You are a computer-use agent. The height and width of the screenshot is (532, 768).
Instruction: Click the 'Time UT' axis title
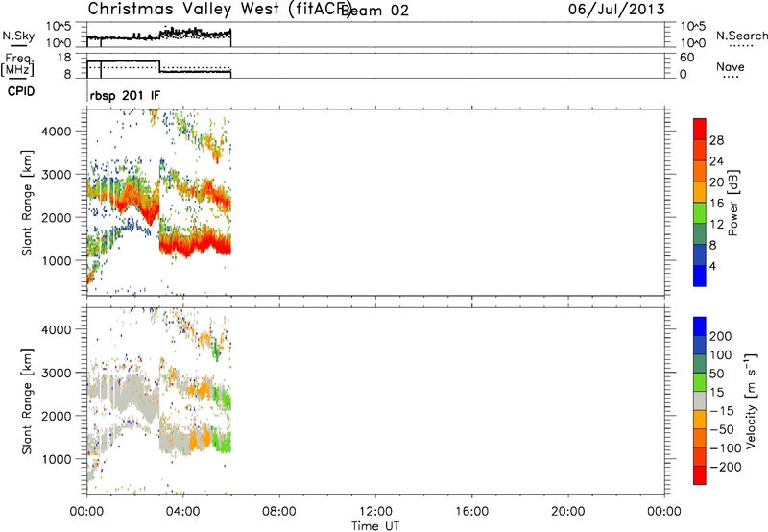pyautogui.click(x=375, y=526)
